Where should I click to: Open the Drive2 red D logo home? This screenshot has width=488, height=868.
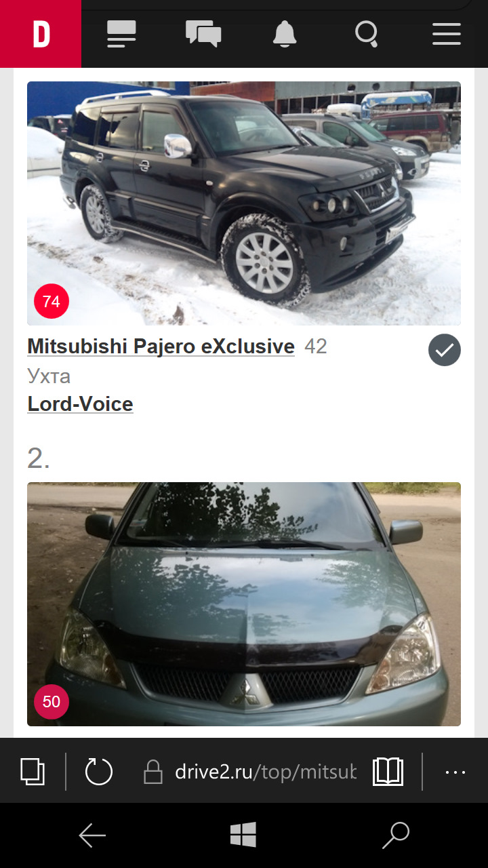click(41, 34)
